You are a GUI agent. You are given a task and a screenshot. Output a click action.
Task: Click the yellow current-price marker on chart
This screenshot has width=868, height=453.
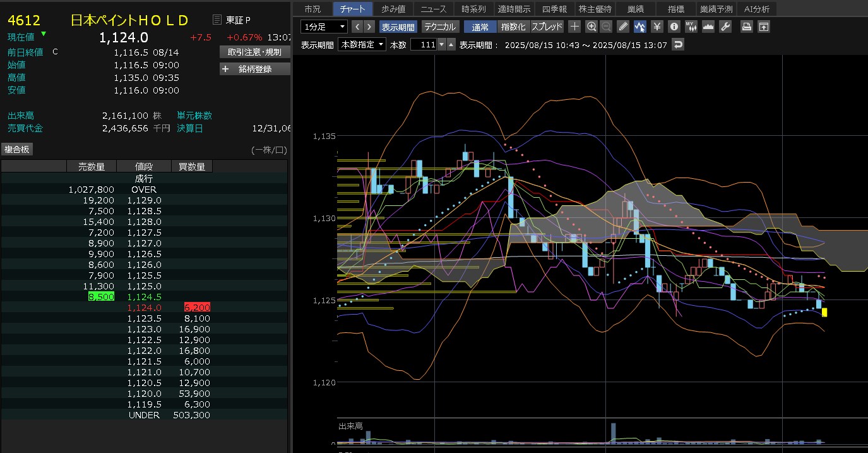(x=824, y=312)
